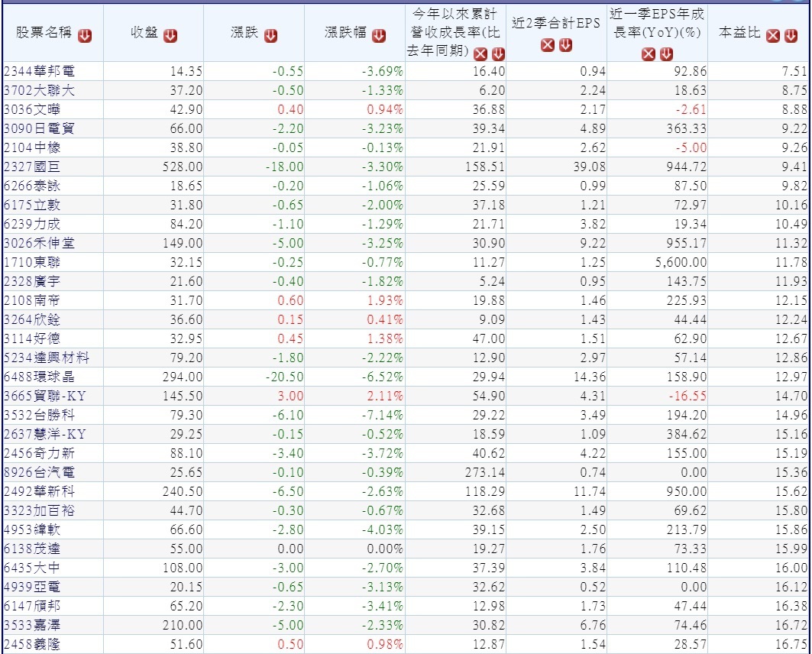812x654 pixels.
Task: Open stock 3665貿聯-KY
Action: 45,396
